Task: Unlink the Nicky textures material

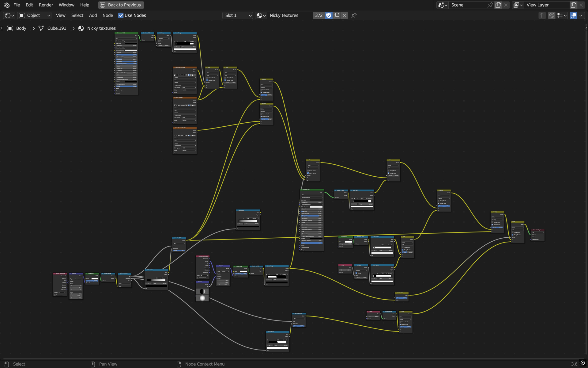Action: 344,15
